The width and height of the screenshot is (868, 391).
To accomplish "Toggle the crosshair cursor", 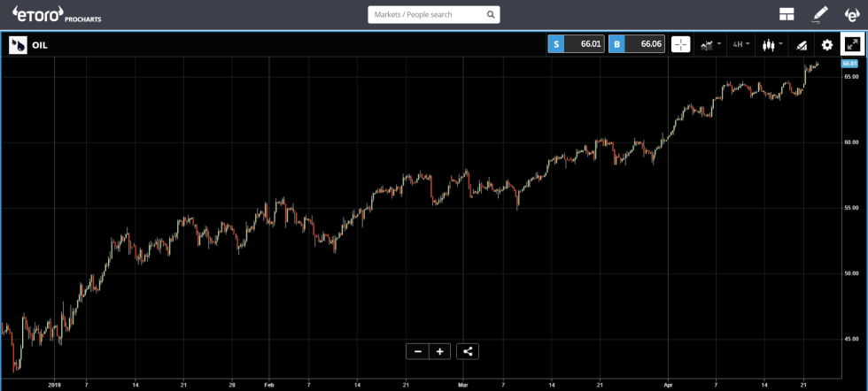I will pyautogui.click(x=680, y=44).
